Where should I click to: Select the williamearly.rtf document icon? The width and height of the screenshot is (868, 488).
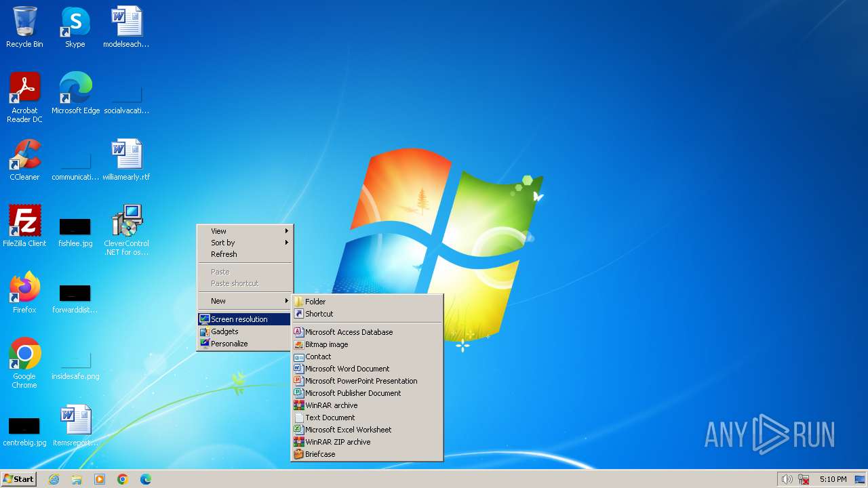pyautogui.click(x=126, y=160)
